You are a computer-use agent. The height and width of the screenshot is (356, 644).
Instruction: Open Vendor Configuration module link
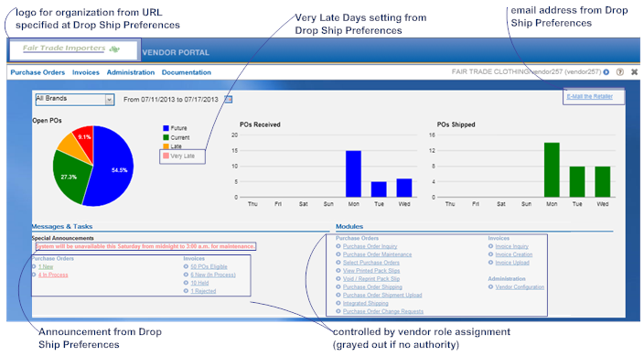[x=520, y=287]
